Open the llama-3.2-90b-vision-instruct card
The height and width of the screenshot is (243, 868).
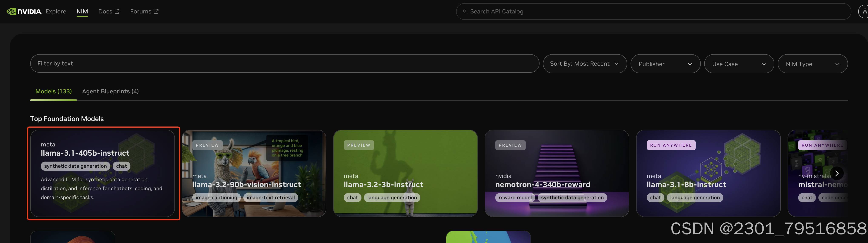point(254,173)
